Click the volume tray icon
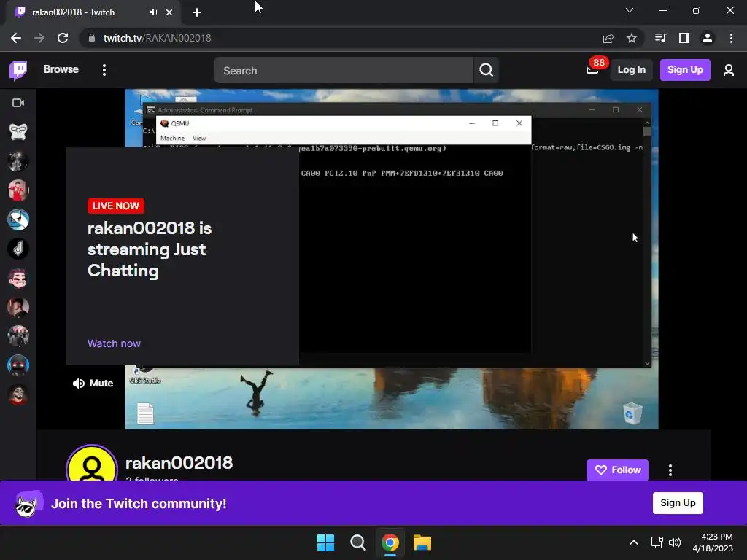This screenshot has width=747, height=560. click(675, 542)
